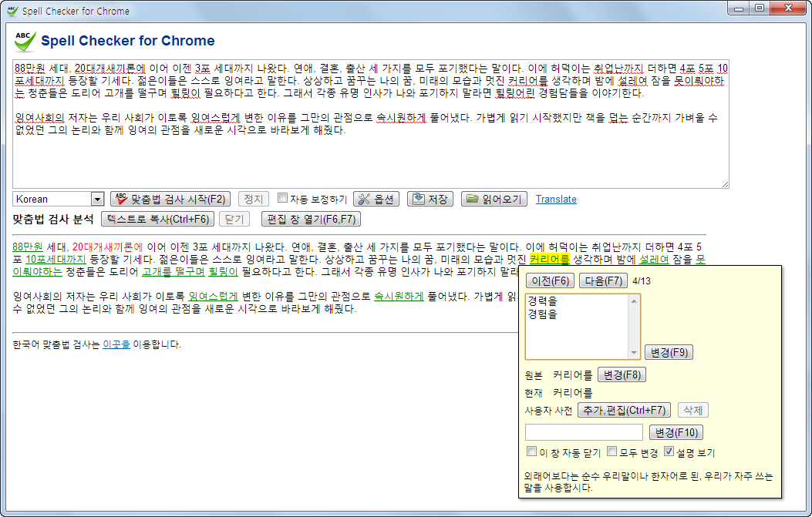The image size is (812, 517).
Task: Toggle the 자동 보정하기 checkbox
Action: click(x=282, y=198)
